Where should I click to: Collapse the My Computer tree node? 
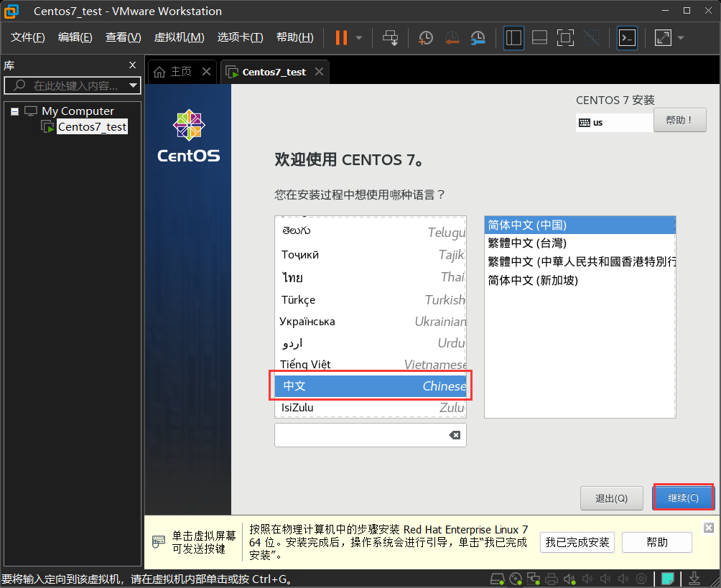pyautogui.click(x=15, y=111)
